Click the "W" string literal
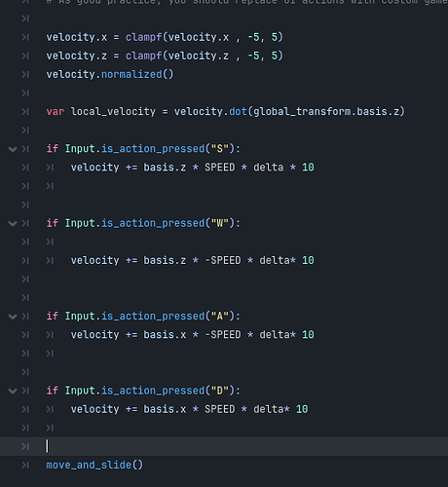Image resolution: width=448 pixels, height=487 pixels. point(220,223)
